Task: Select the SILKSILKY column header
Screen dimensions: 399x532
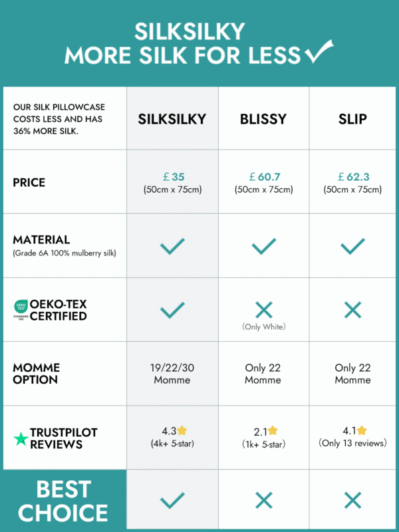Action: (172, 119)
